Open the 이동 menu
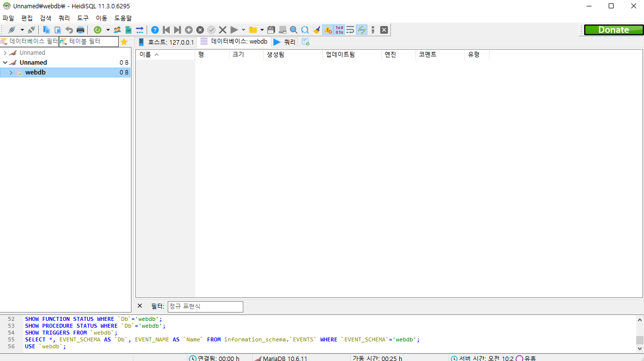 click(102, 18)
